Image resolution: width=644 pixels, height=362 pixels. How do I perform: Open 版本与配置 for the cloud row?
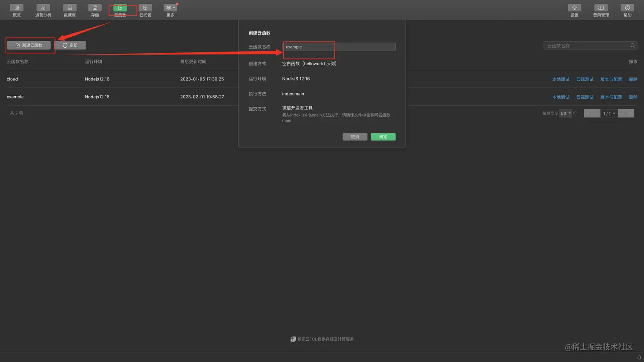611,79
